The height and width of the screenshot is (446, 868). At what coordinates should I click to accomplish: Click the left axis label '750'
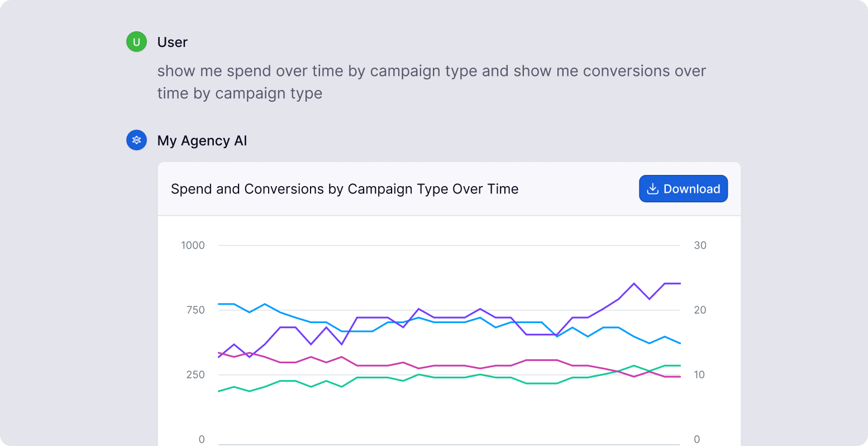(195, 309)
